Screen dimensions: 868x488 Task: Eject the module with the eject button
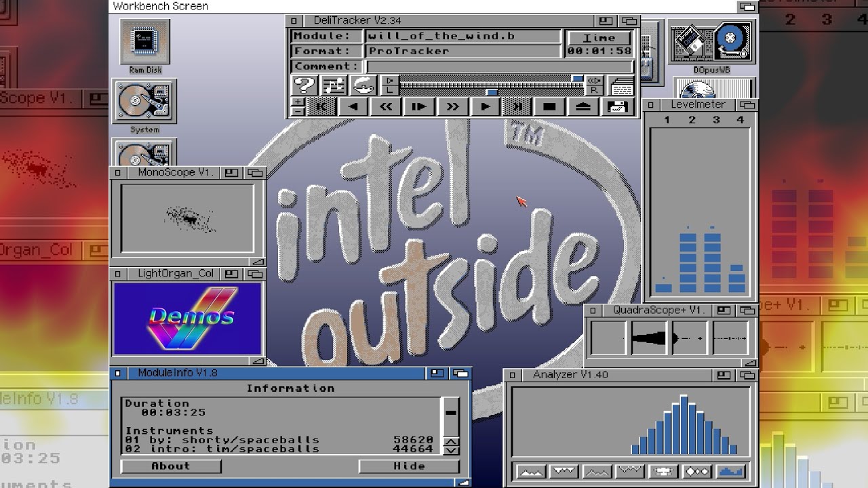click(x=584, y=106)
